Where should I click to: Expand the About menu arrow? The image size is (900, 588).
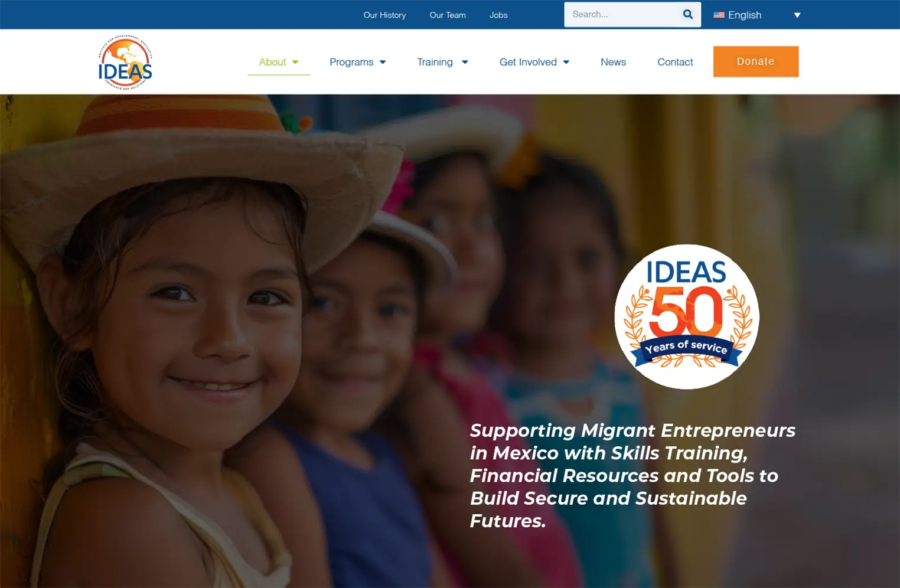295,62
